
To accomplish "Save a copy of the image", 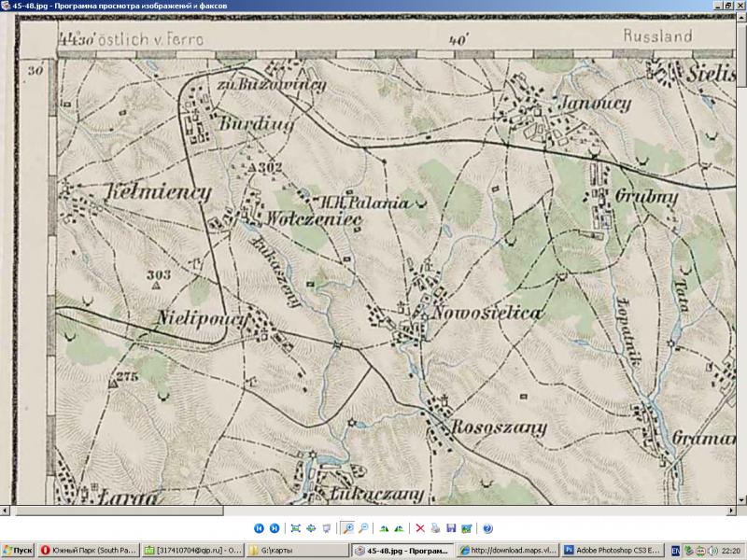I will pyautogui.click(x=450, y=529).
